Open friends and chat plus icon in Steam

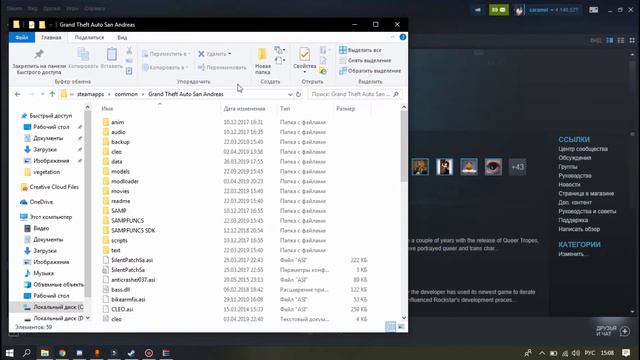pyautogui.click(x=625, y=331)
